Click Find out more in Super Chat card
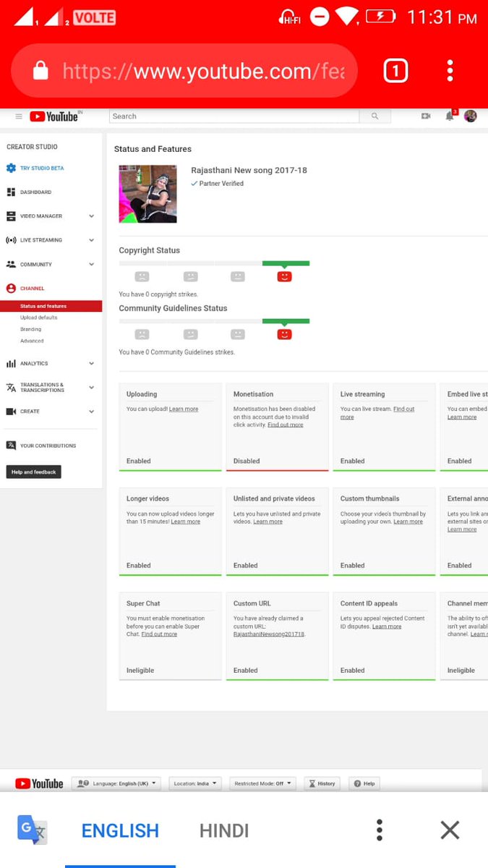Screen dimensions: 488x868 click(159, 634)
